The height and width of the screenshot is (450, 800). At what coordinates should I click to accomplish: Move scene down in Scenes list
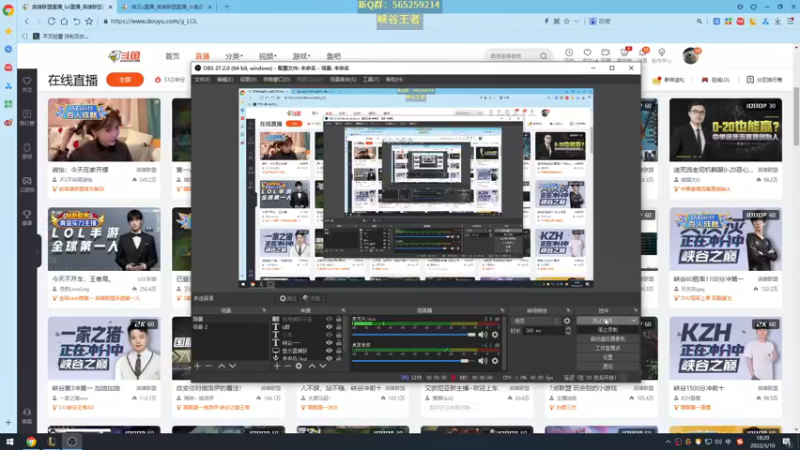click(233, 366)
